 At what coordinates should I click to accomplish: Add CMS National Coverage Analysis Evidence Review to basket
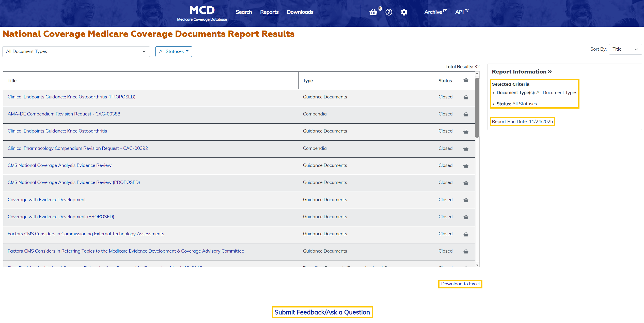pyautogui.click(x=466, y=166)
